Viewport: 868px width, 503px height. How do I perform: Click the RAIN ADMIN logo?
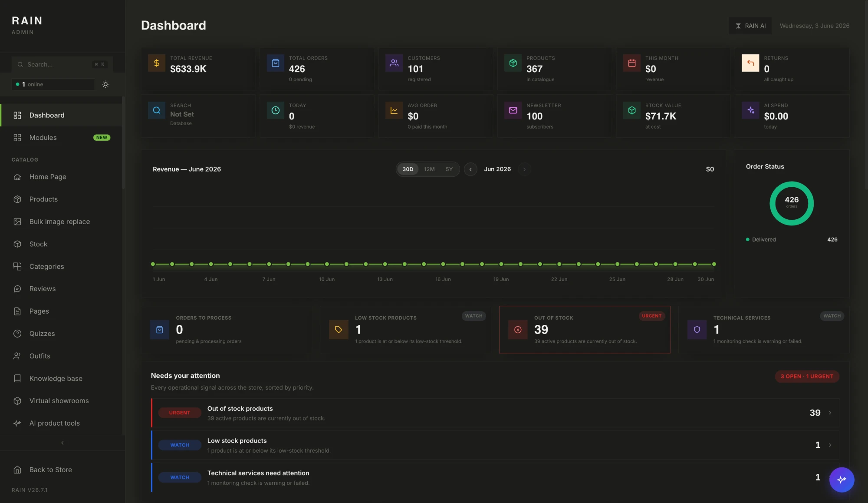pyautogui.click(x=27, y=25)
